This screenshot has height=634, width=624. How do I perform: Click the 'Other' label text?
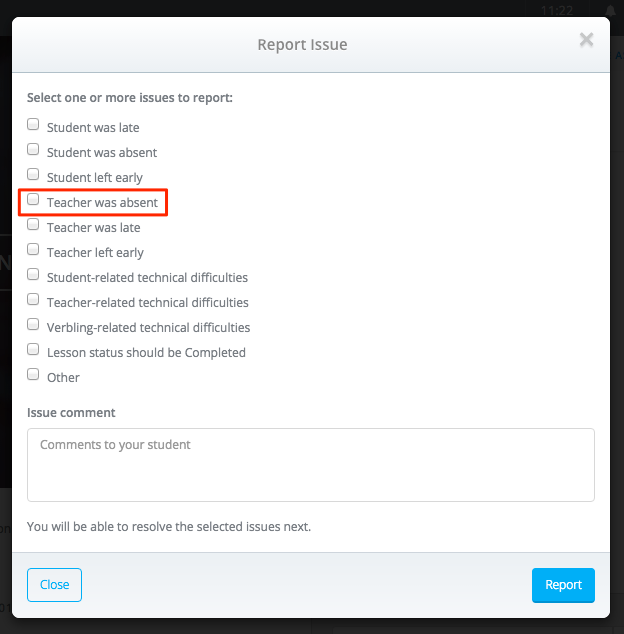[x=63, y=378]
